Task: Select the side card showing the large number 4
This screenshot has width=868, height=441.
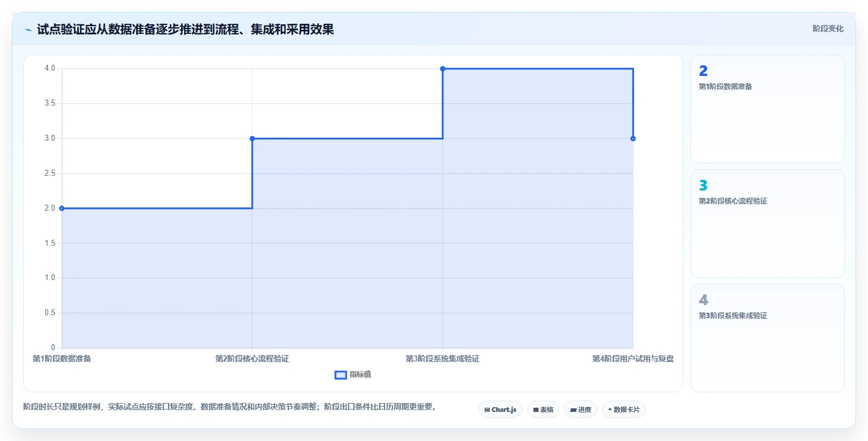Action: pos(767,338)
